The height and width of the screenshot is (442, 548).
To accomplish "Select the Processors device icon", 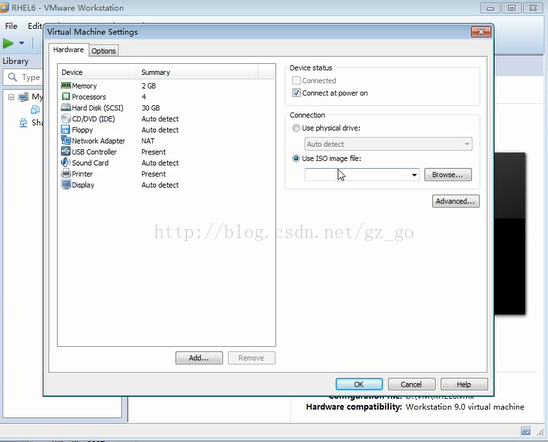I will point(66,96).
